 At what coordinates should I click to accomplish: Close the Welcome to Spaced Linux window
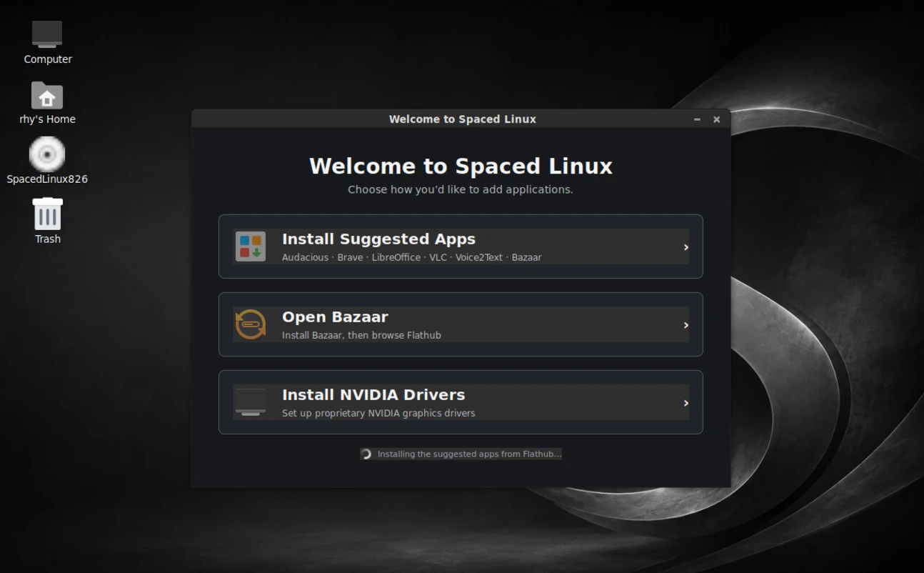coord(716,119)
